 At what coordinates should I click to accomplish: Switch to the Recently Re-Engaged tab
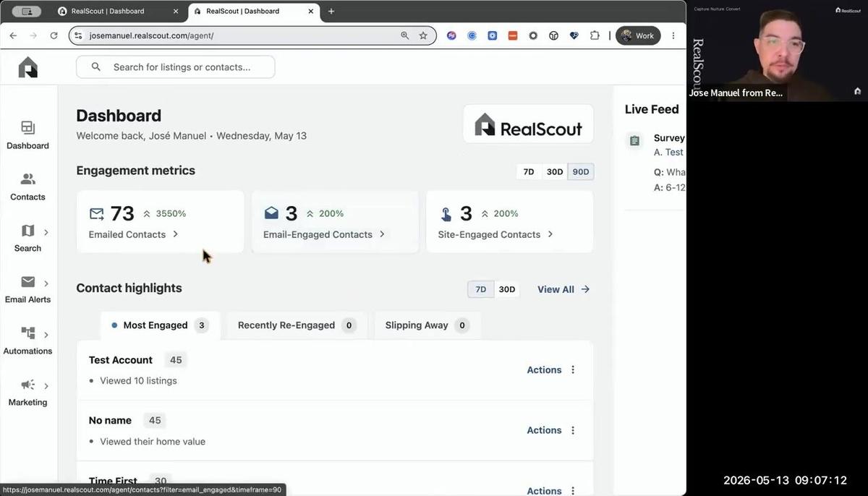pyautogui.click(x=297, y=325)
